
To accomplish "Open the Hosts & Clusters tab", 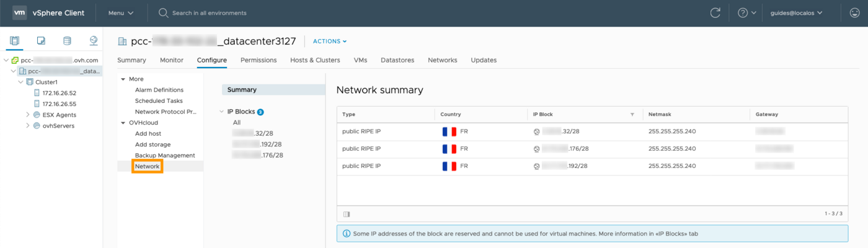I will (x=315, y=60).
